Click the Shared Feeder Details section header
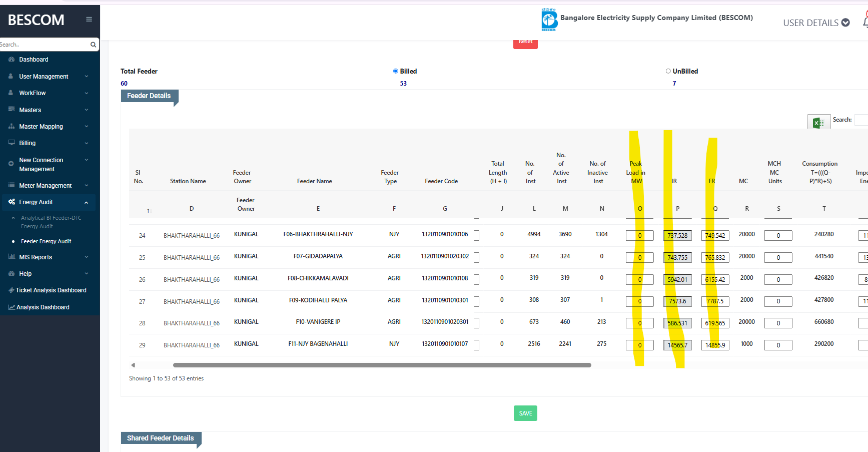The height and width of the screenshot is (452, 868). (160, 438)
